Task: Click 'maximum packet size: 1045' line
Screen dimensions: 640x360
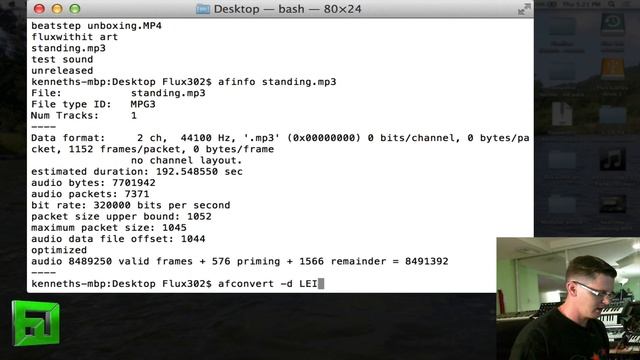Action: (x=109, y=228)
